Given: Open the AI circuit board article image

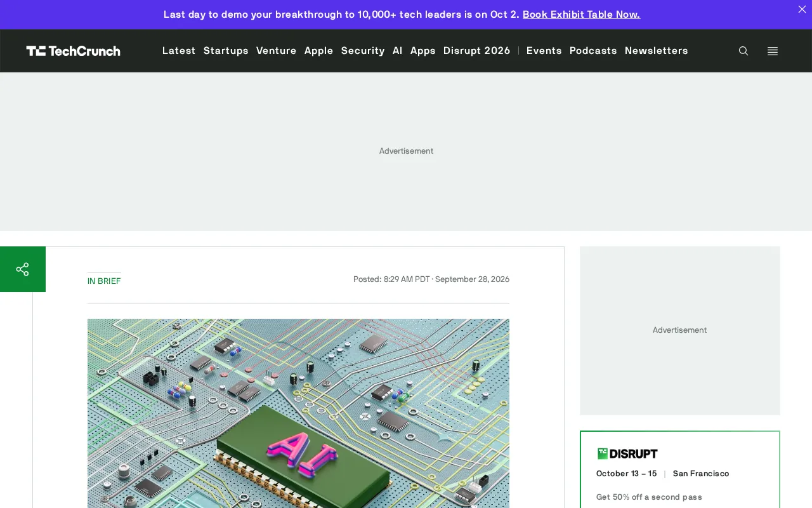Looking at the screenshot, I should click(298, 413).
